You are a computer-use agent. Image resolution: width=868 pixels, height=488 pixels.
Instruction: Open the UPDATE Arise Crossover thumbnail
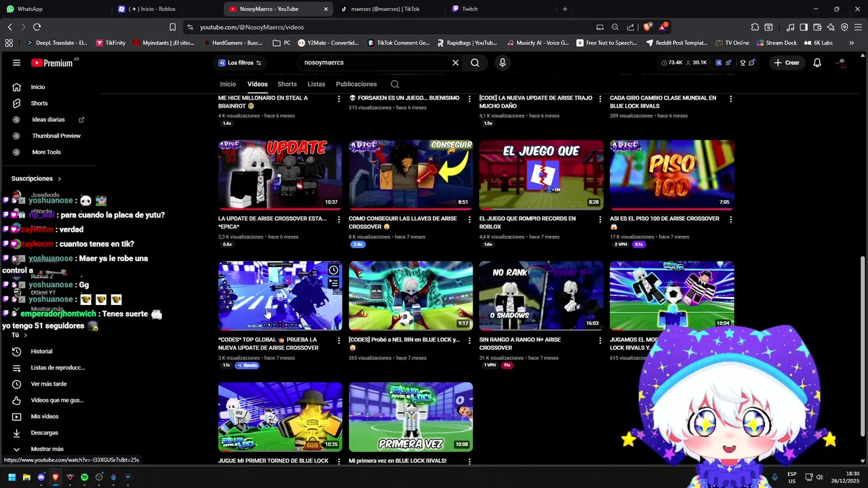click(x=280, y=175)
